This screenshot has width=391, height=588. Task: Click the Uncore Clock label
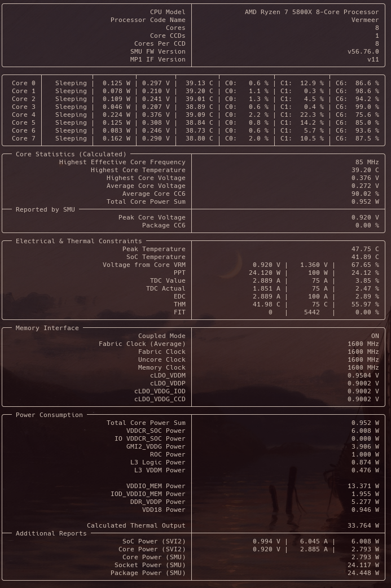point(162,359)
